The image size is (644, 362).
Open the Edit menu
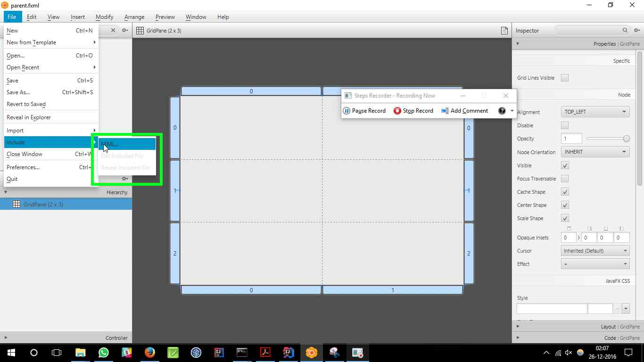pyautogui.click(x=32, y=16)
